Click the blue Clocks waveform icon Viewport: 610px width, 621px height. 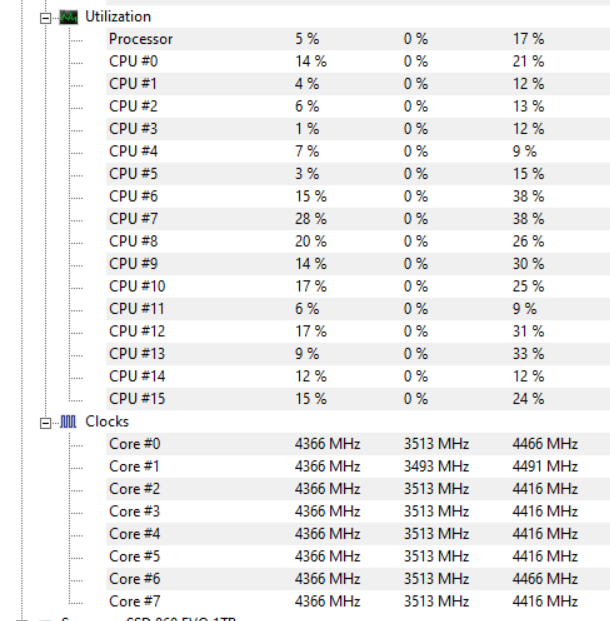(68, 422)
